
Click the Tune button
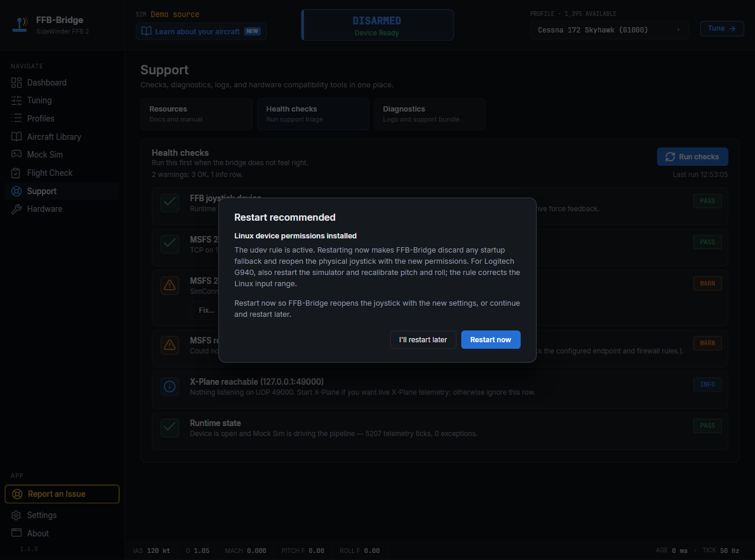click(x=722, y=28)
